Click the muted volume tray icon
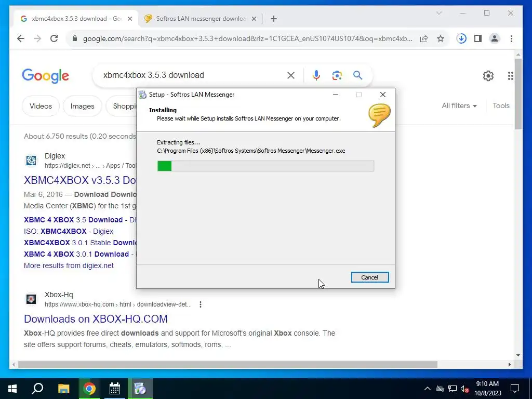532x399 pixels. (x=465, y=389)
